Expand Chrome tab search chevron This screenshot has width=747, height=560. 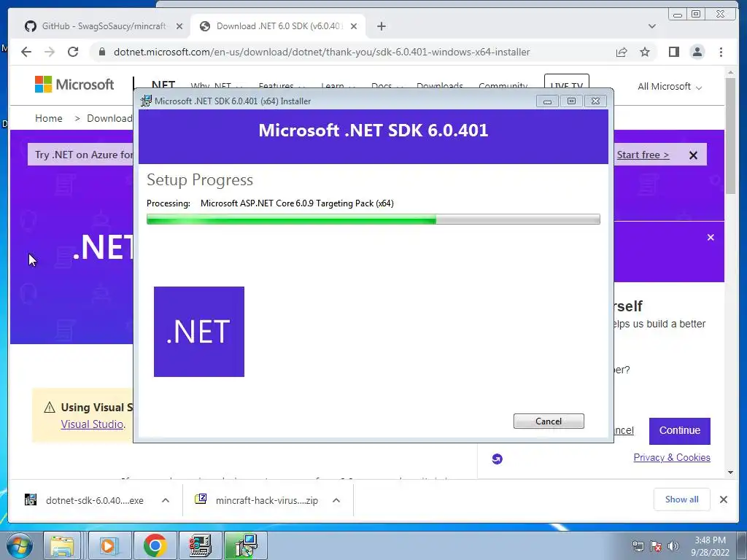point(651,26)
